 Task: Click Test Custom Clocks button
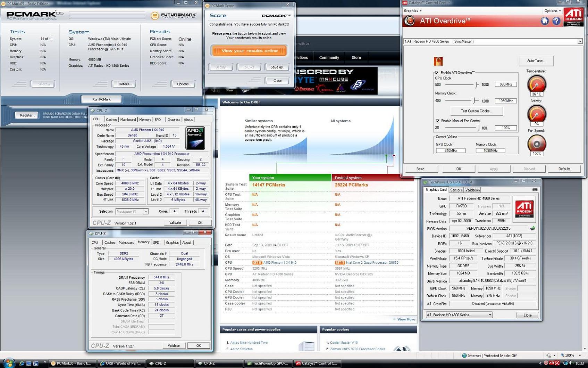click(x=476, y=111)
